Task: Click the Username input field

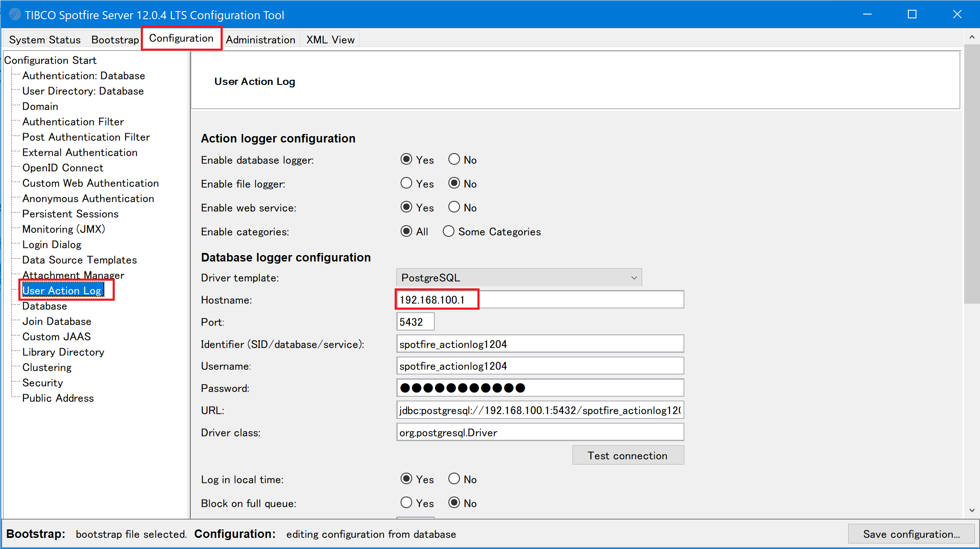Action: pos(540,366)
